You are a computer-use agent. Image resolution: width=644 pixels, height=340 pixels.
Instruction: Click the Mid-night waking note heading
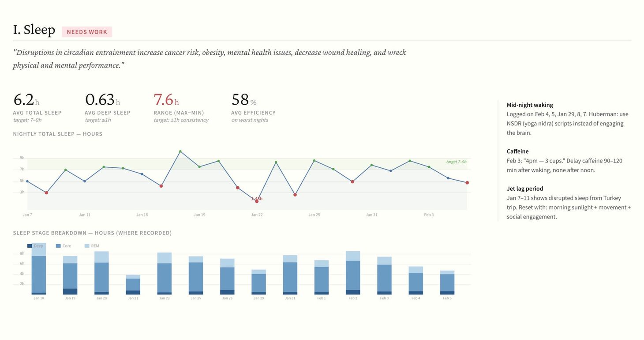pyautogui.click(x=530, y=105)
